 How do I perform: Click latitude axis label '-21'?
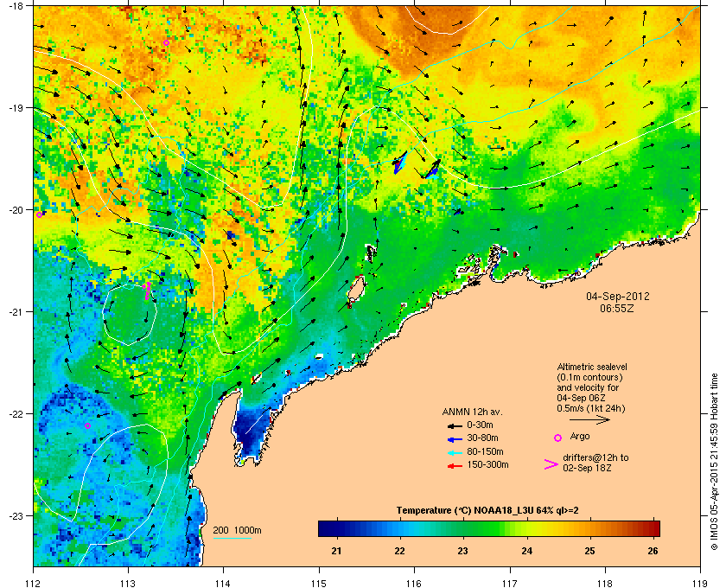coord(16,312)
